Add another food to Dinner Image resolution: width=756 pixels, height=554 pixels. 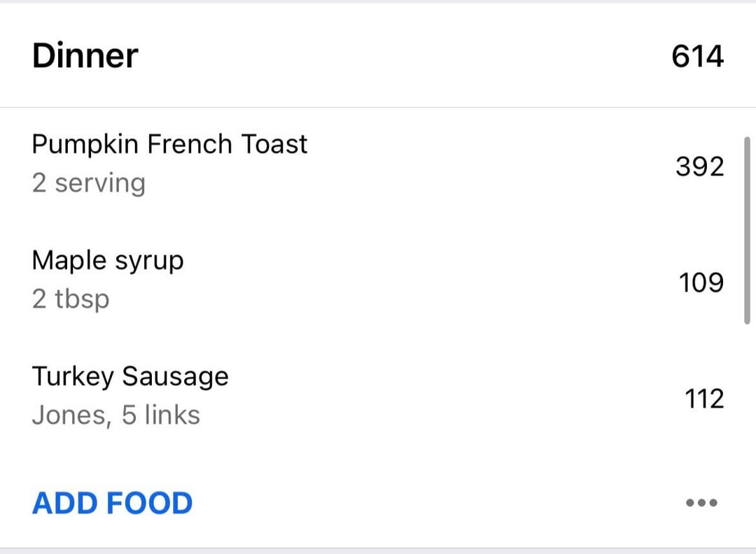[112, 504]
